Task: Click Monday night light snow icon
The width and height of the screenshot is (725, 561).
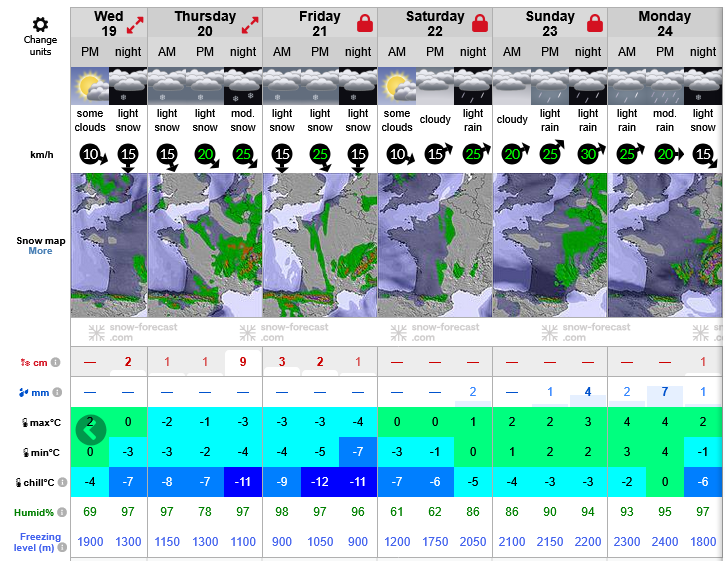Action: point(703,86)
